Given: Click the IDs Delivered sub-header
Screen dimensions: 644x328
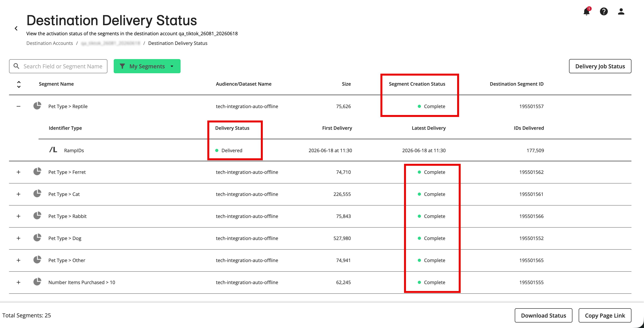Looking at the screenshot, I should point(529,128).
